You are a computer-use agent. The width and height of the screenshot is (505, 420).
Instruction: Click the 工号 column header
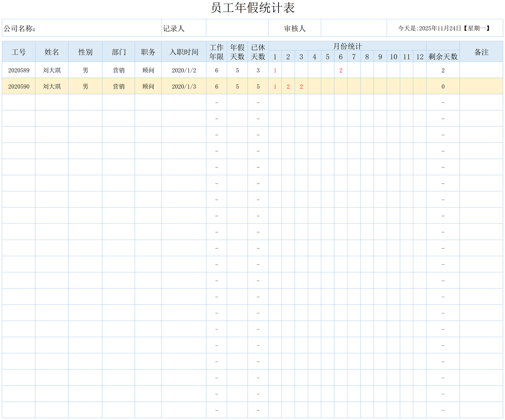pos(19,52)
